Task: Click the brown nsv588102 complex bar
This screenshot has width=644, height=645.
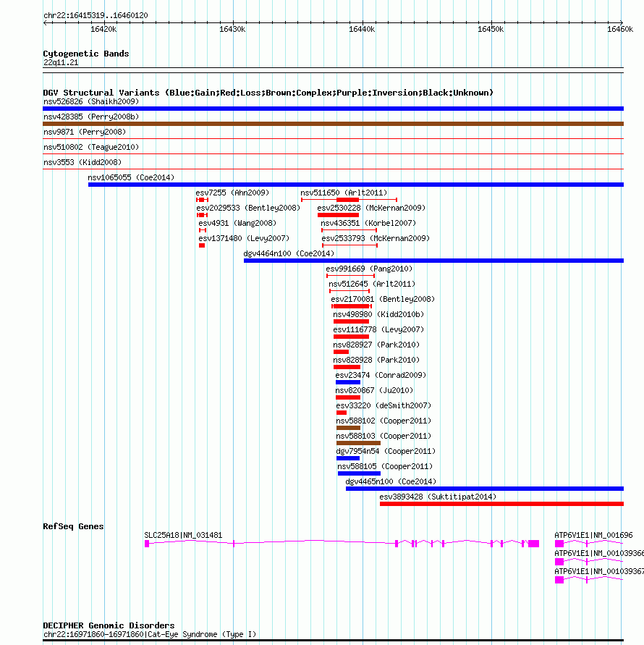Action: 348,429
